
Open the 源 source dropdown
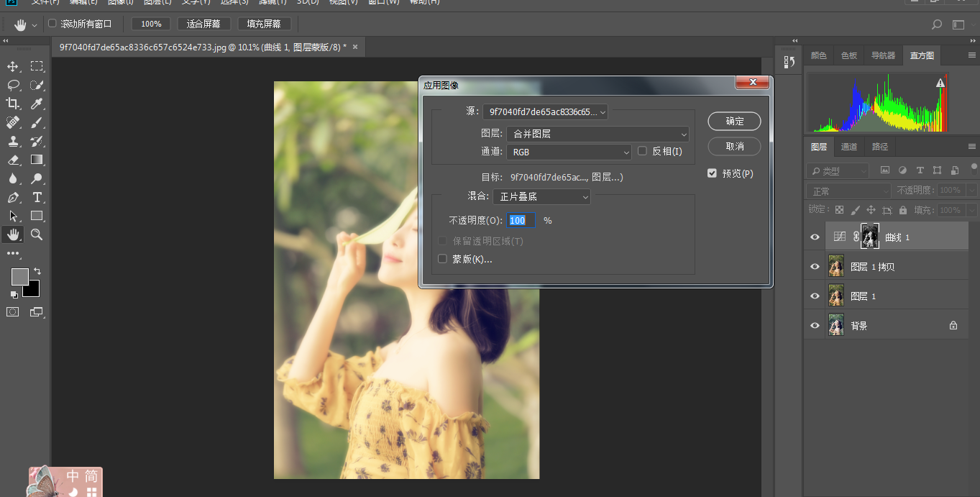546,111
